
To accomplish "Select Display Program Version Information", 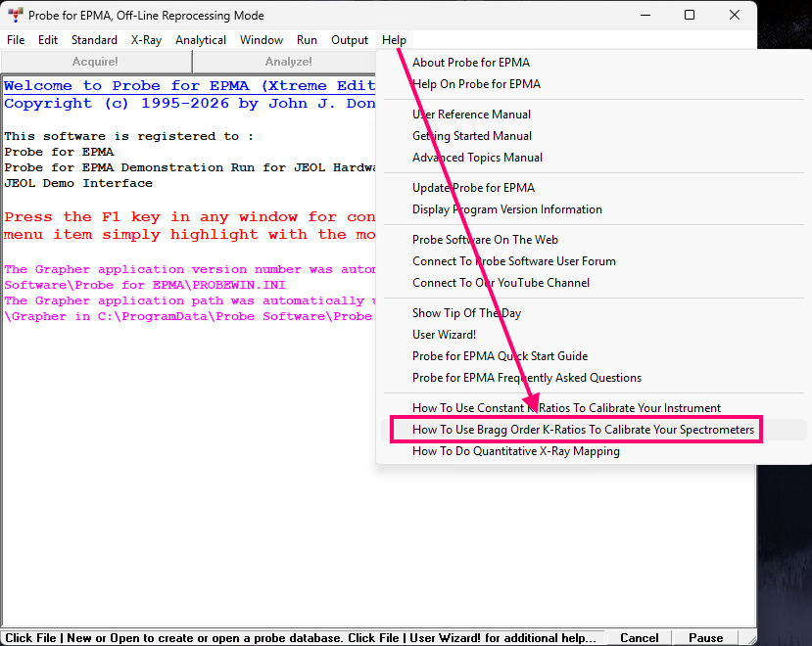I will [x=506, y=209].
